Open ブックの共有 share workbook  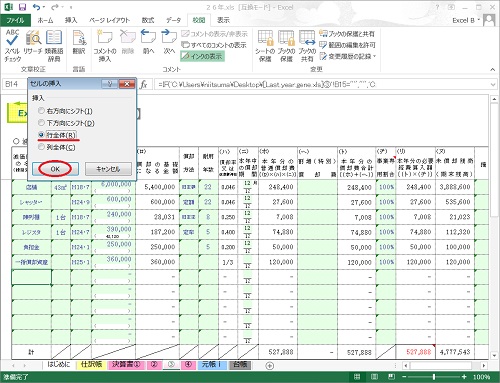(307, 46)
